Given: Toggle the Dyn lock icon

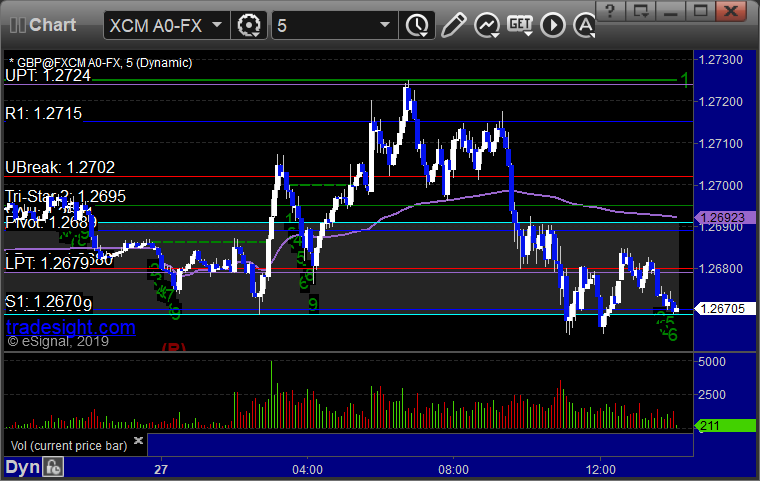Looking at the screenshot, I should [53, 467].
